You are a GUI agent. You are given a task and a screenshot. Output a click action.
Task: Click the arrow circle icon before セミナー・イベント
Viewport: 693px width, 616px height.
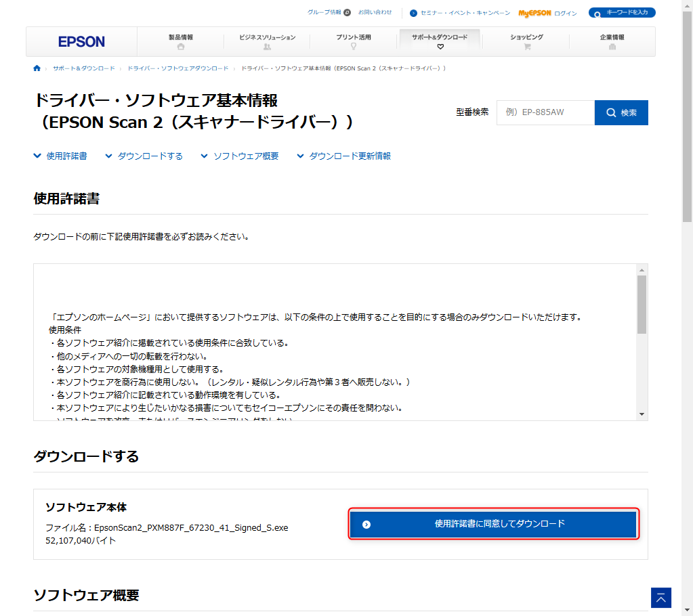[x=413, y=14]
